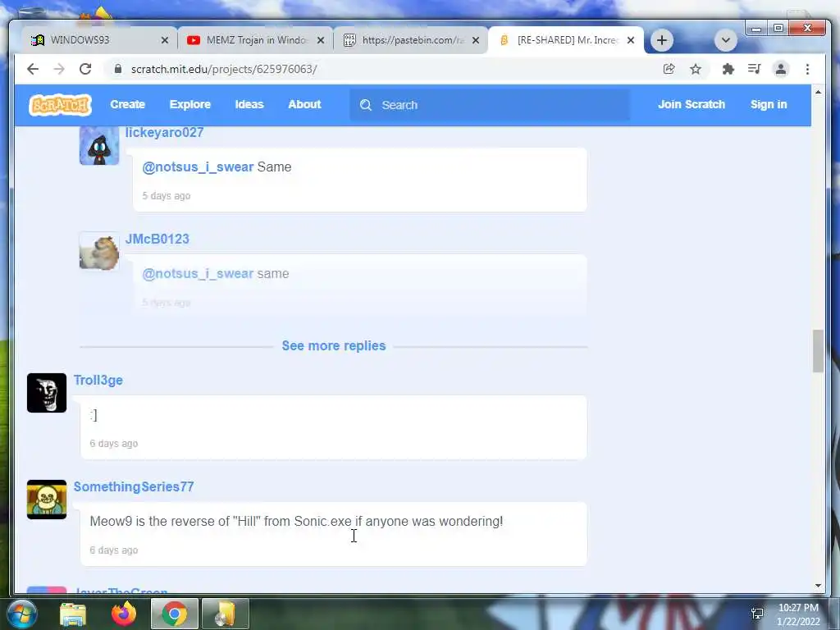The height and width of the screenshot is (630, 840).
Task: Click the search magnifier icon
Action: pos(365,105)
